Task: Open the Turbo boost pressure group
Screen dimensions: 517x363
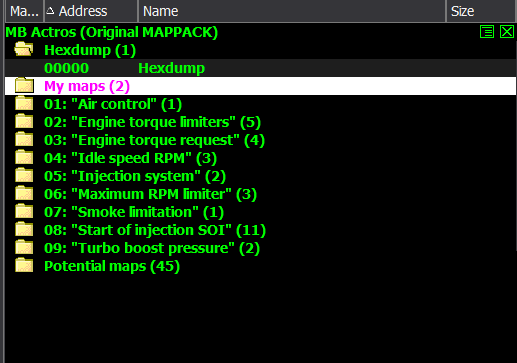Action: pyautogui.click(x=152, y=248)
